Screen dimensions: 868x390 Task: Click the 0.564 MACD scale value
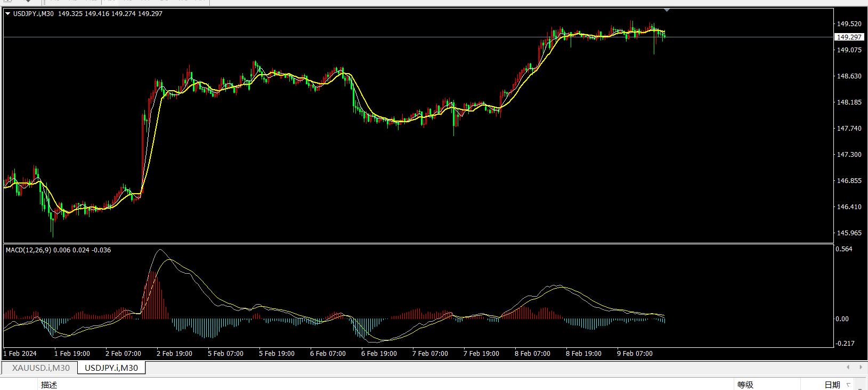844,249
